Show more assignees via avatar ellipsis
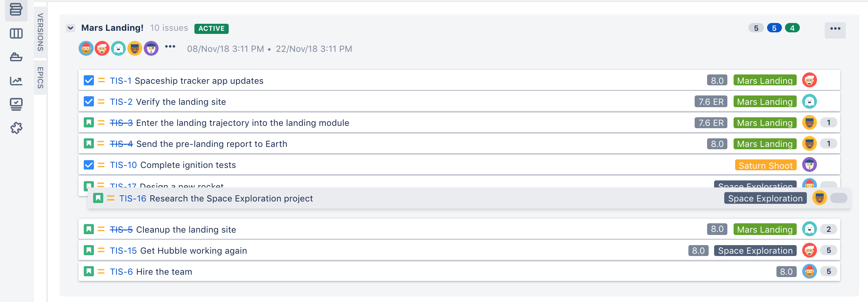Viewport: 868px width, 302px height. pyautogui.click(x=170, y=47)
